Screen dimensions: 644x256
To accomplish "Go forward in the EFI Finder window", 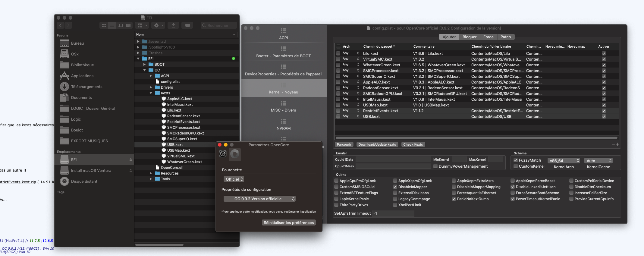I will pos(68,25).
